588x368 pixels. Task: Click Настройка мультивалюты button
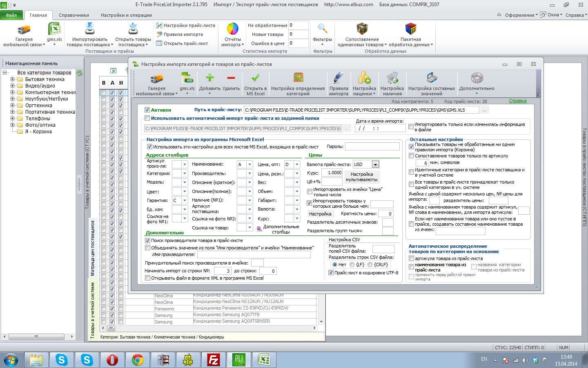(362, 177)
